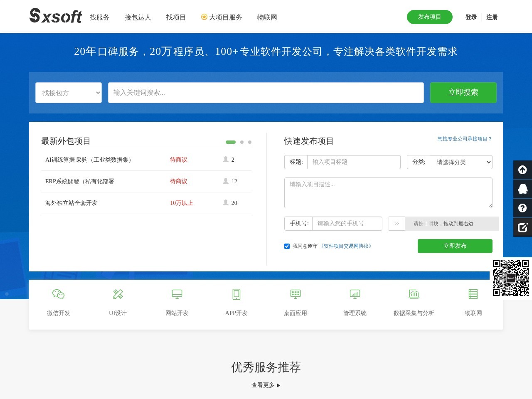Open 物联网 in the top navigation
The width and height of the screenshot is (532, 399).
pos(267,17)
